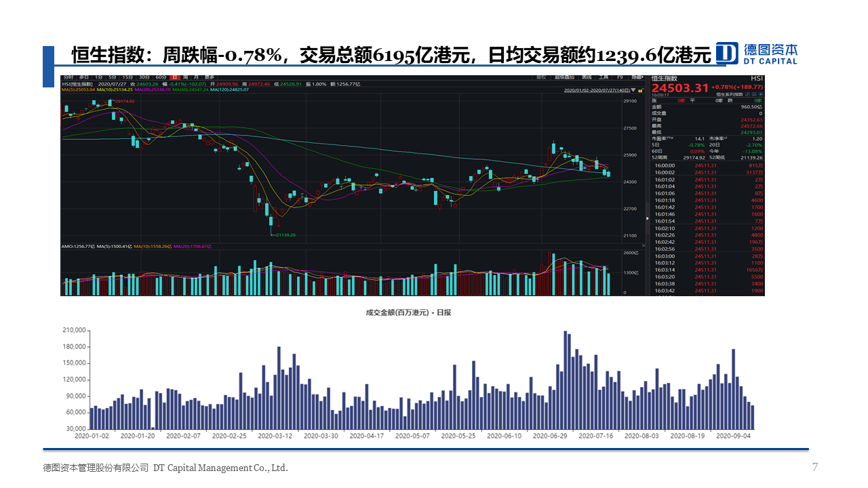
Task: Select the 16:03:14 trade row with 1656万
Action: point(708,270)
